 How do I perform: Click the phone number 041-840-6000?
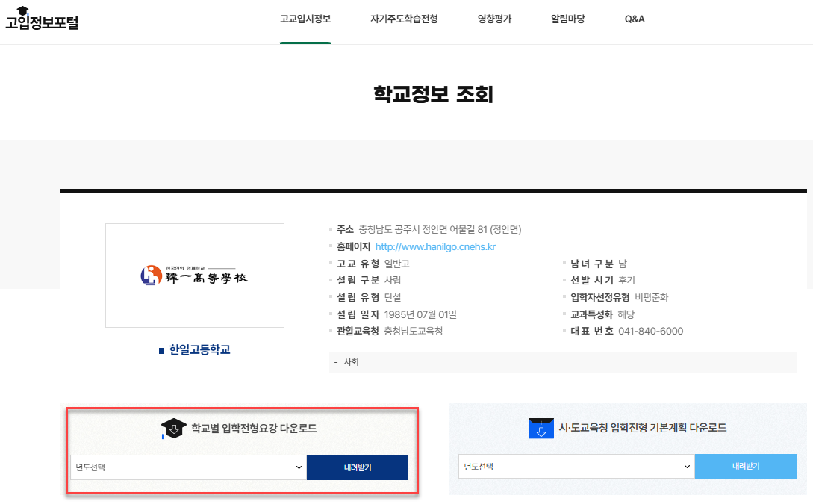point(652,331)
